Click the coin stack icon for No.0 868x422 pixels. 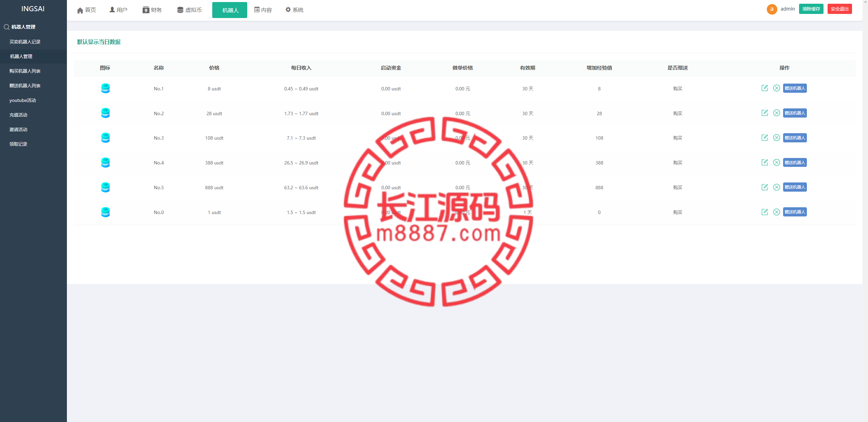tap(105, 212)
